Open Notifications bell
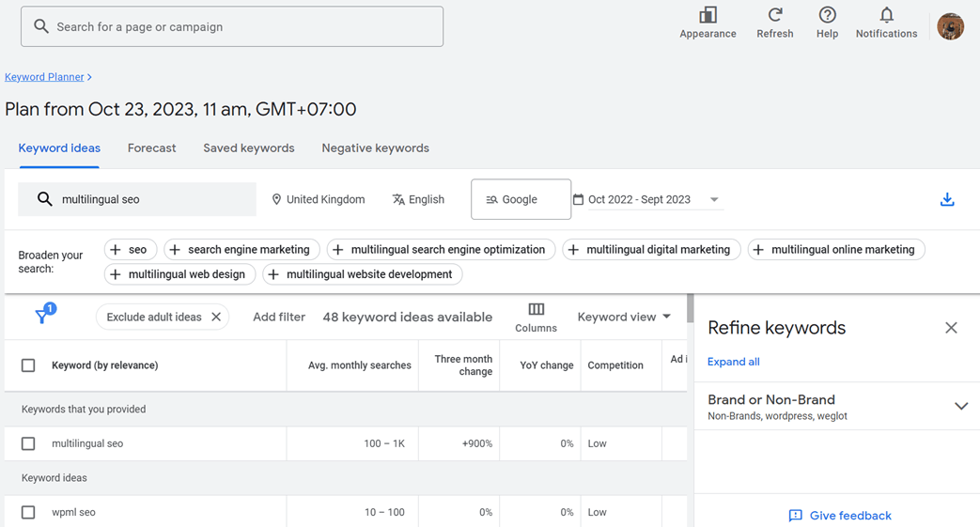Image resolution: width=980 pixels, height=527 pixels. pos(886,15)
